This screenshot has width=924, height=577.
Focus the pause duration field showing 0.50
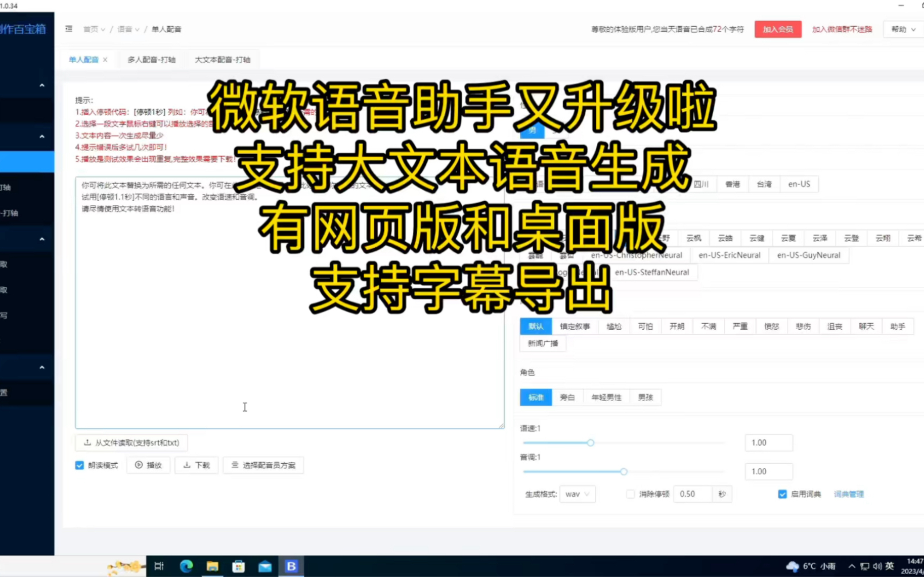coord(693,494)
